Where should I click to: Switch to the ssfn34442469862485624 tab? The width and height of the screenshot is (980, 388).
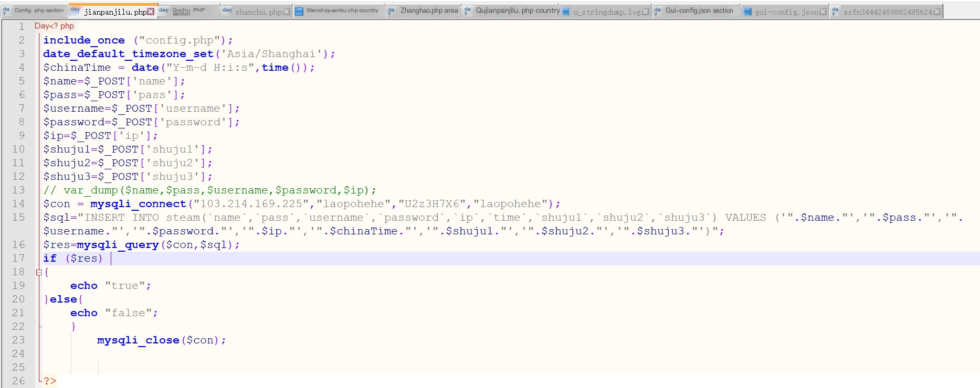click(886, 12)
